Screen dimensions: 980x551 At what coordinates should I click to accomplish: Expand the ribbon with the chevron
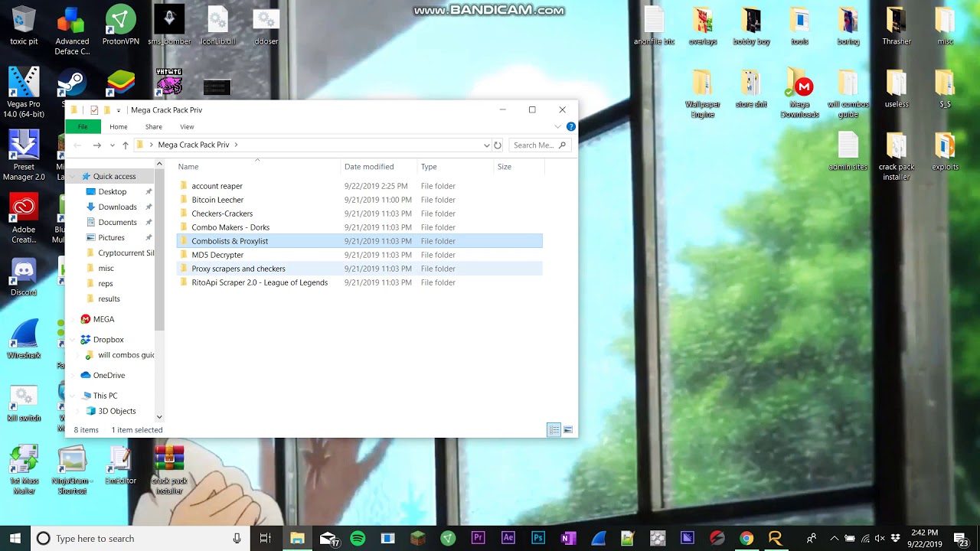point(557,127)
